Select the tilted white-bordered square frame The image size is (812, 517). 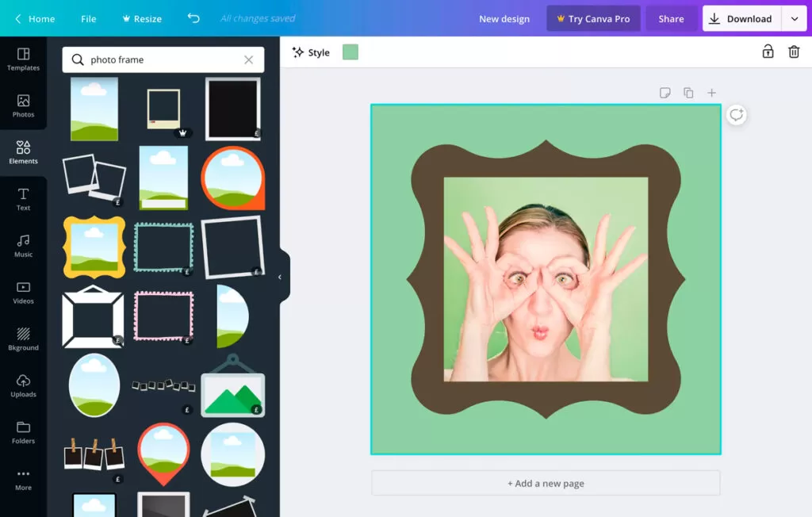[x=233, y=247]
